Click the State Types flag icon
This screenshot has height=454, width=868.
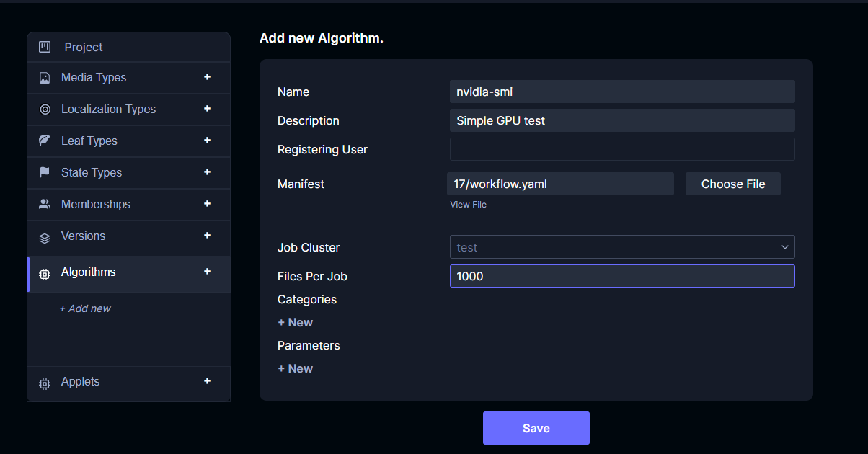pos(45,173)
